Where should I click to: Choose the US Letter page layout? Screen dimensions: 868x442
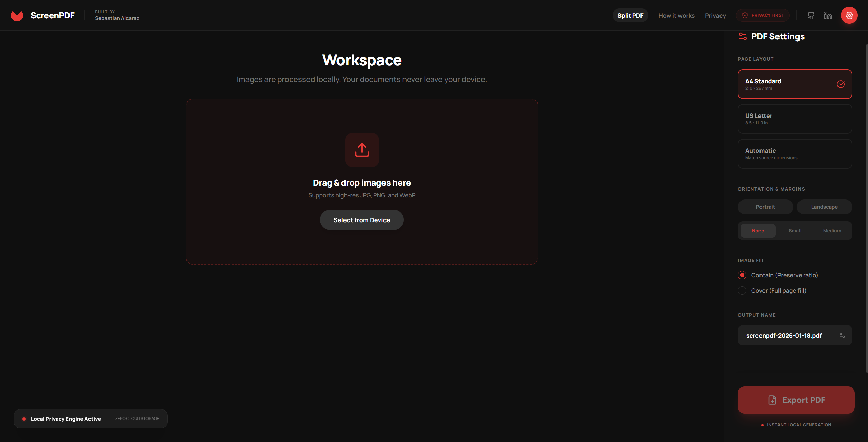tap(794, 119)
